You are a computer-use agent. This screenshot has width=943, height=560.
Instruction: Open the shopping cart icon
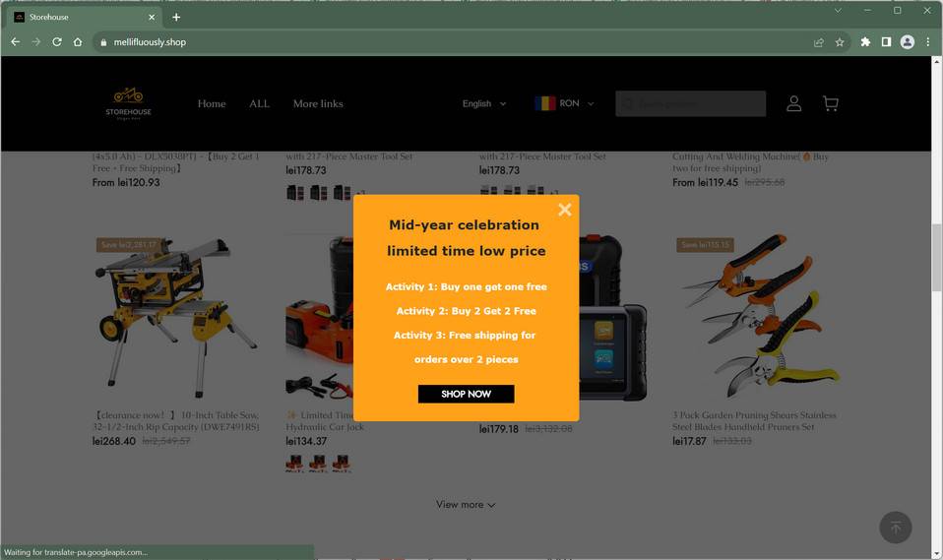coord(830,103)
